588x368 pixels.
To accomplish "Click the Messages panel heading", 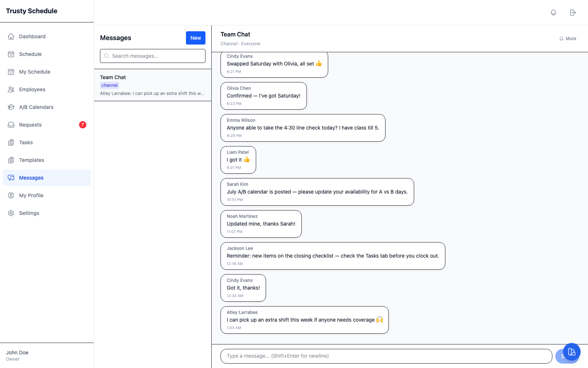I will 115,38.
